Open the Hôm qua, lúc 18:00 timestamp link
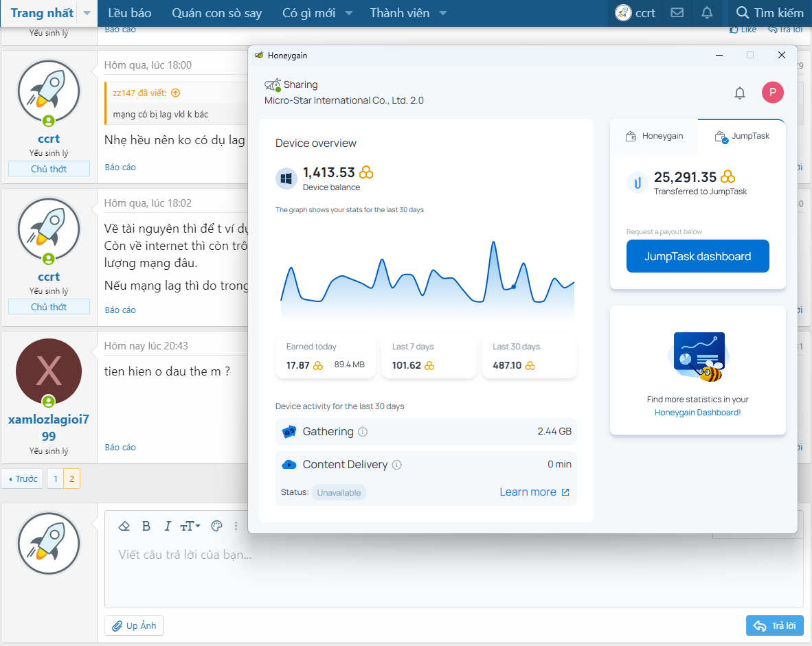The image size is (812, 646). (x=148, y=65)
